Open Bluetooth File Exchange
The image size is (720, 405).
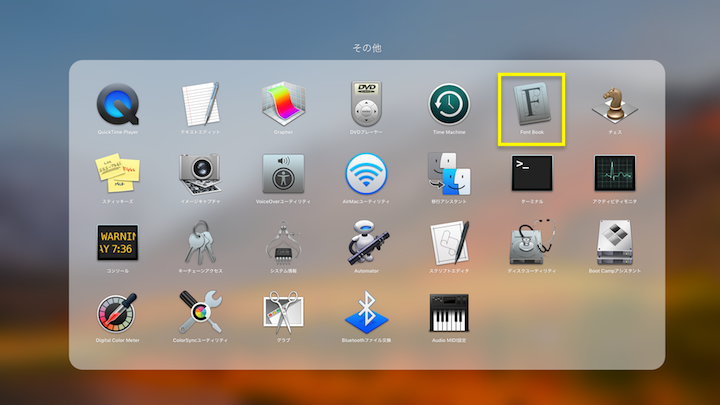coord(366,312)
